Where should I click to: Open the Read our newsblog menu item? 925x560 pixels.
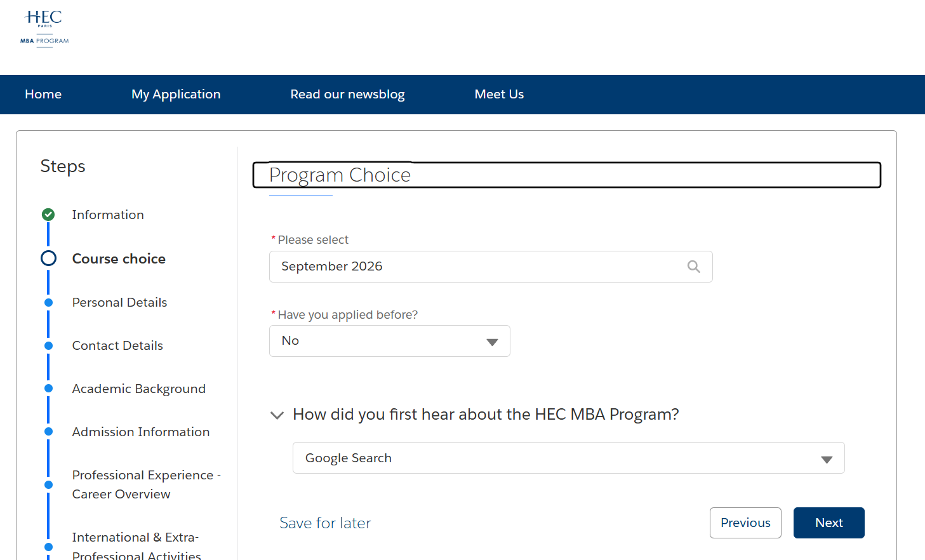click(347, 95)
